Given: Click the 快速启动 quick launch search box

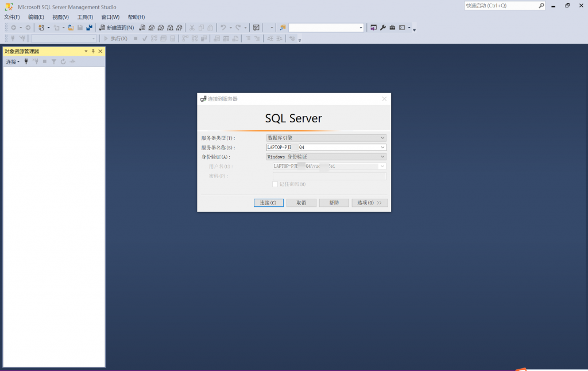Looking at the screenshot, I should point(501,6).
